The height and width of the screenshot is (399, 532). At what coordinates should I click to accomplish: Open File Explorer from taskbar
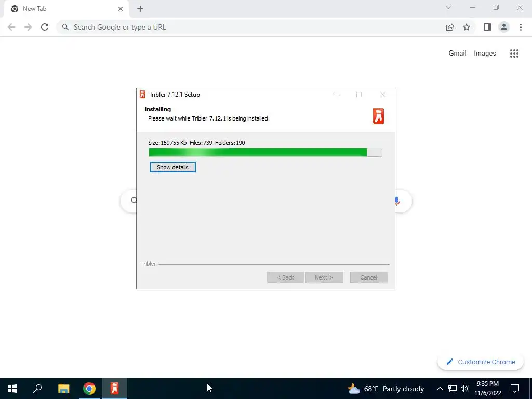[63, 389]
